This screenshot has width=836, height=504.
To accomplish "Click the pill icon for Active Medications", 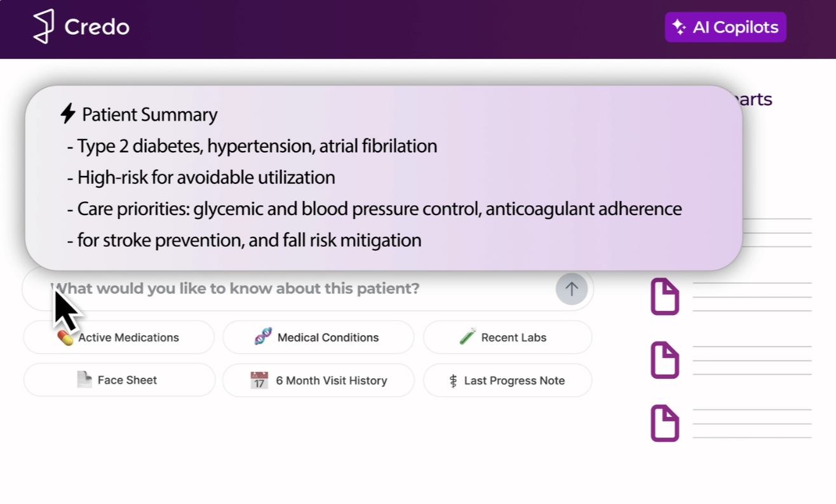I will (65, 338).
